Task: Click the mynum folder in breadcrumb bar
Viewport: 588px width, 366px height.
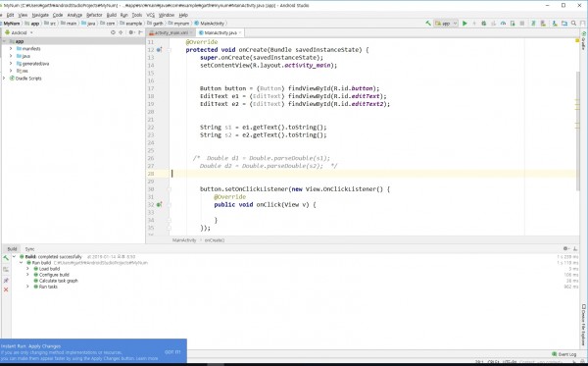Action: coord(178,24)
